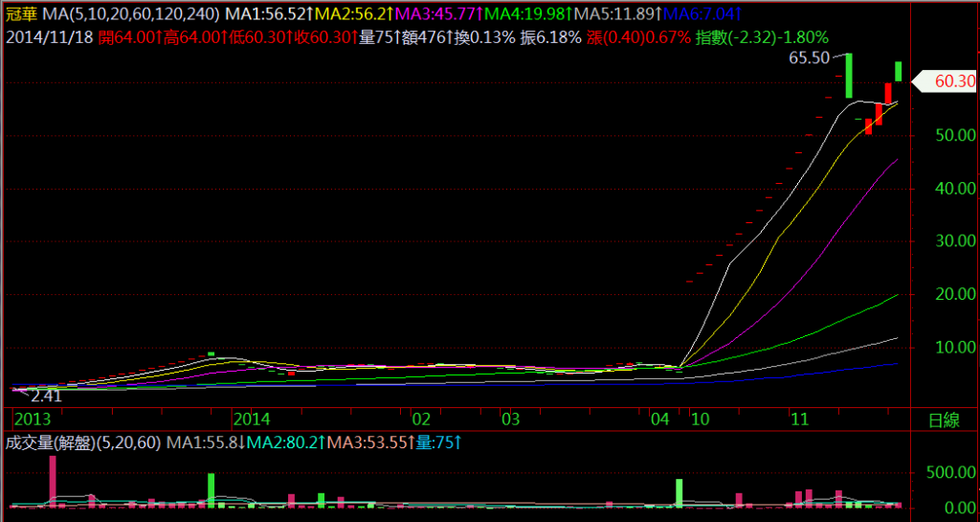Select volume MA3:53.55 label
This screenshot has height=522, width=980.
click(x=371, y=443)
